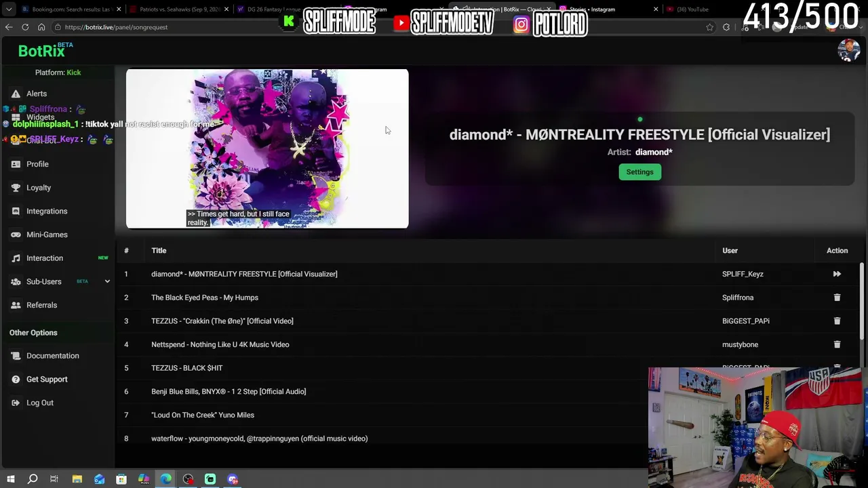Reload the BotRix page
The image size is (868, 488).
coord(25,27)
